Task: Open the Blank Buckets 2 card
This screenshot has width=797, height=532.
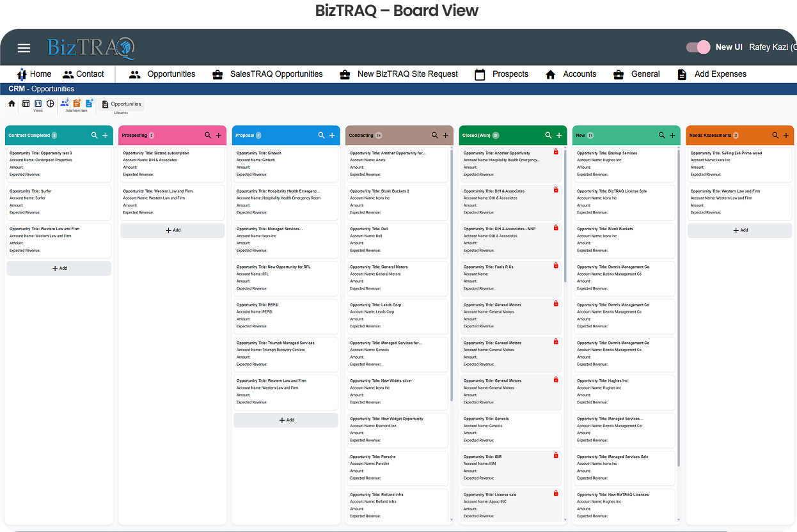Action: tap(398, 202)
